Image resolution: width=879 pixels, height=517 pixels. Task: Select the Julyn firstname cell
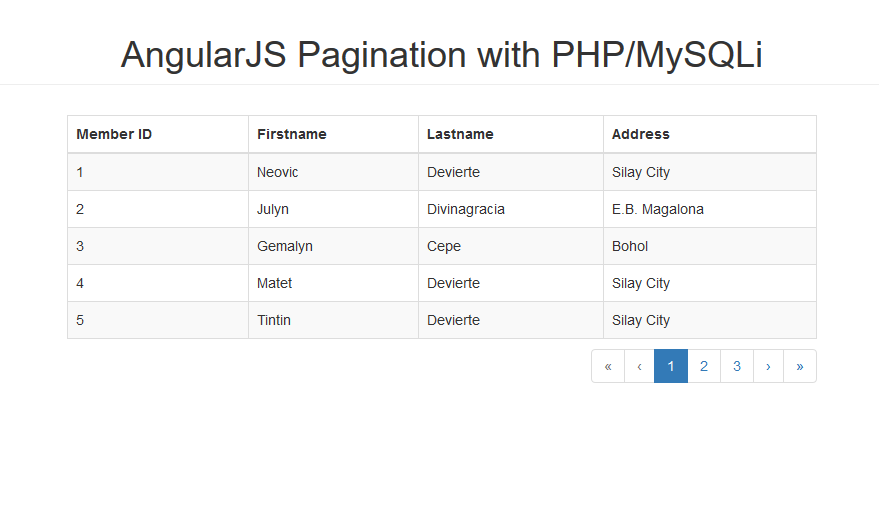[x=334, y=209]
